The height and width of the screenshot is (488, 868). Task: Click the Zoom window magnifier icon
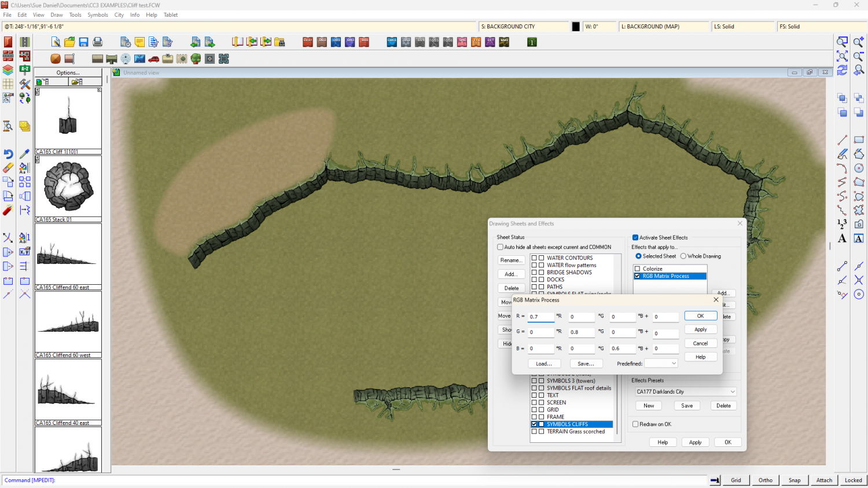[x=842, y=42]
